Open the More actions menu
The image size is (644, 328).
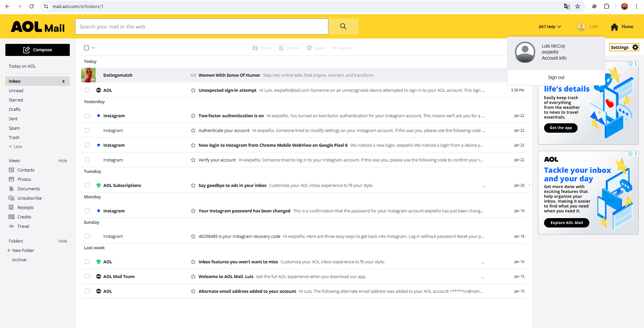point(341,48)
